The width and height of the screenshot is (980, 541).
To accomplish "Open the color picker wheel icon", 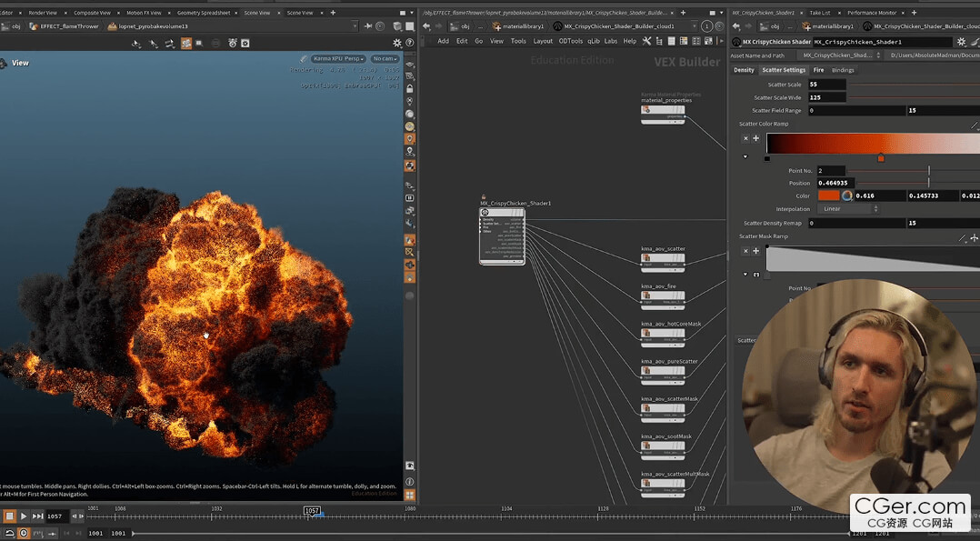I will (847, 195).
